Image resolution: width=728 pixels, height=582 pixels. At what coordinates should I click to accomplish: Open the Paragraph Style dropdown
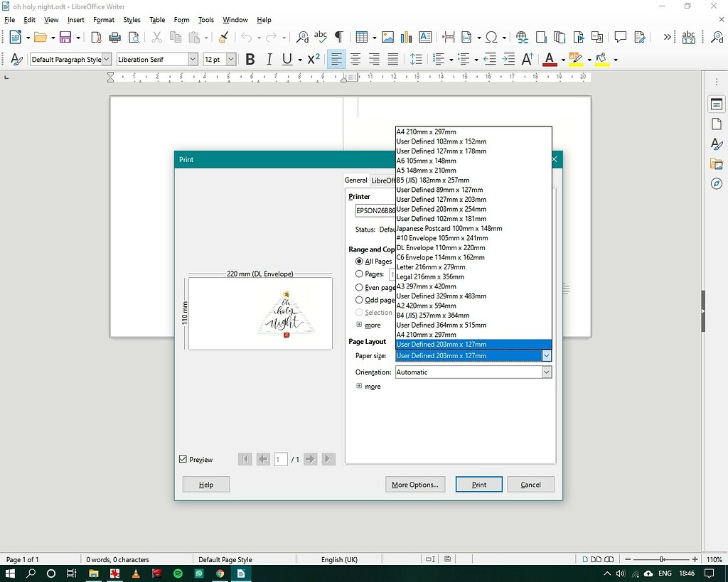(x=107, y=60)
